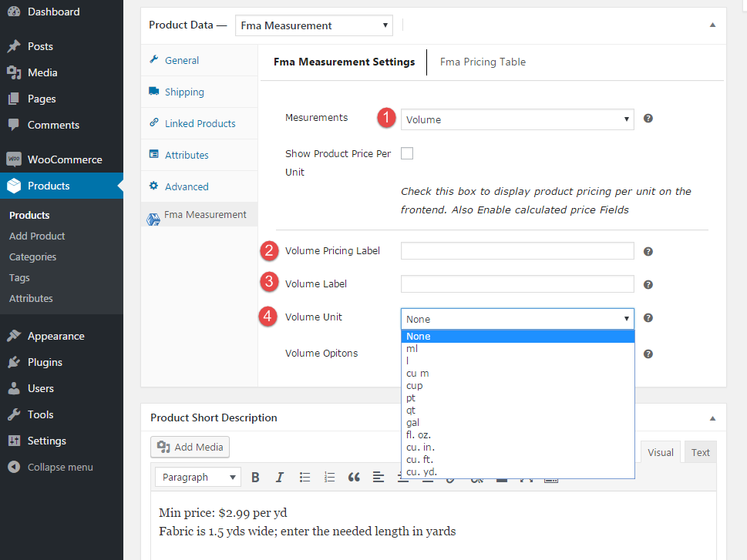
Task: Pick 'cu. ft.' in Volume Unit list
Action: pyautogui.click(x=518, y=460)
